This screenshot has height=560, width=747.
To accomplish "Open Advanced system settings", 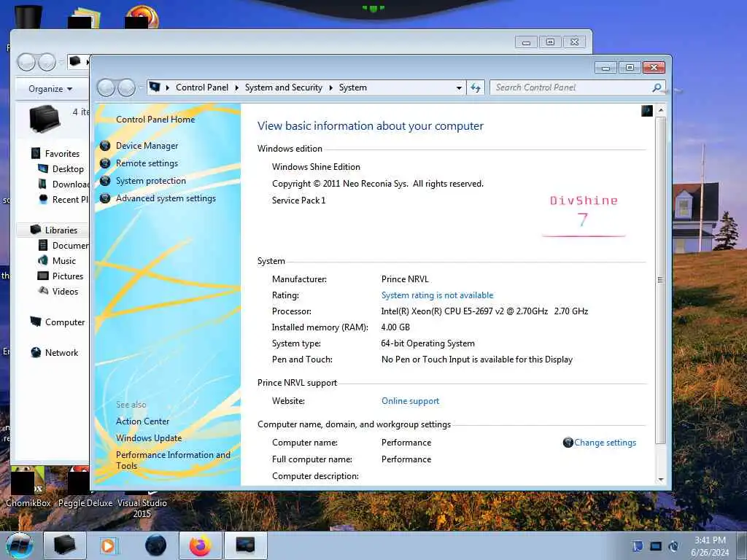I will point(166,198).
